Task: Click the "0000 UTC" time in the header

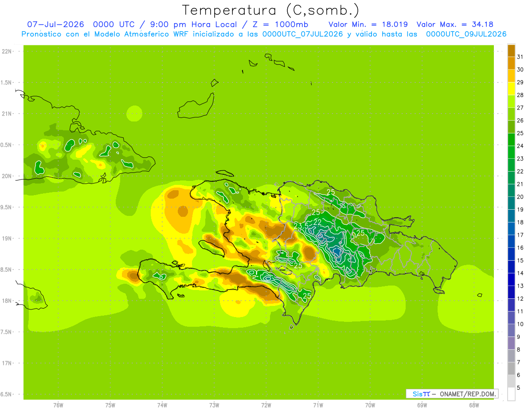Action: [113, 24]
